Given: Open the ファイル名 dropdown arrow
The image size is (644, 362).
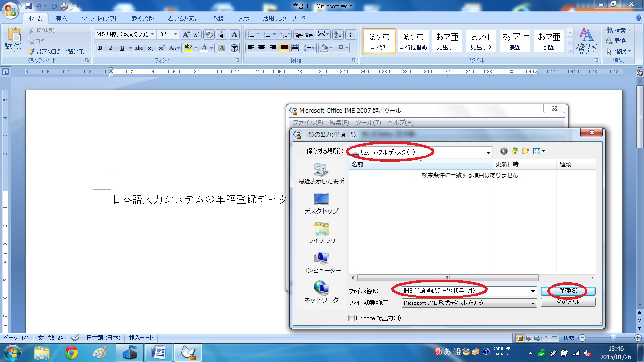Looking at the screenshot, I should pos(533,291).
